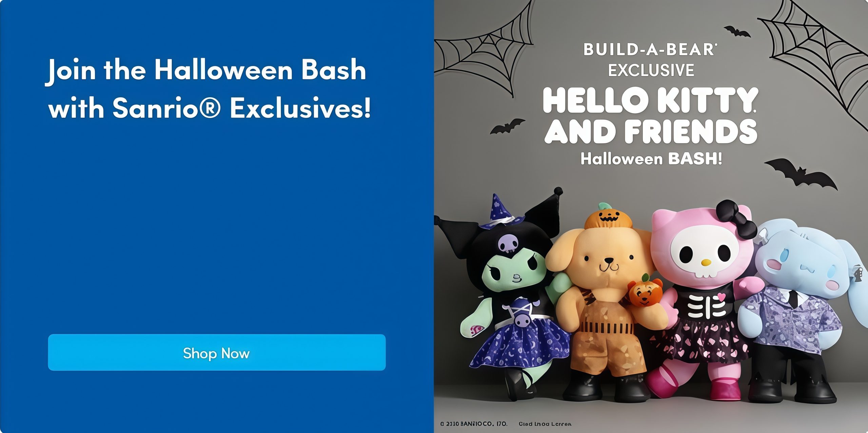The width and height of the screenshot is (868, 433).
Task: Click the HELLO KITTY AND FRIENDS title
Action: (x=650, y=115)
